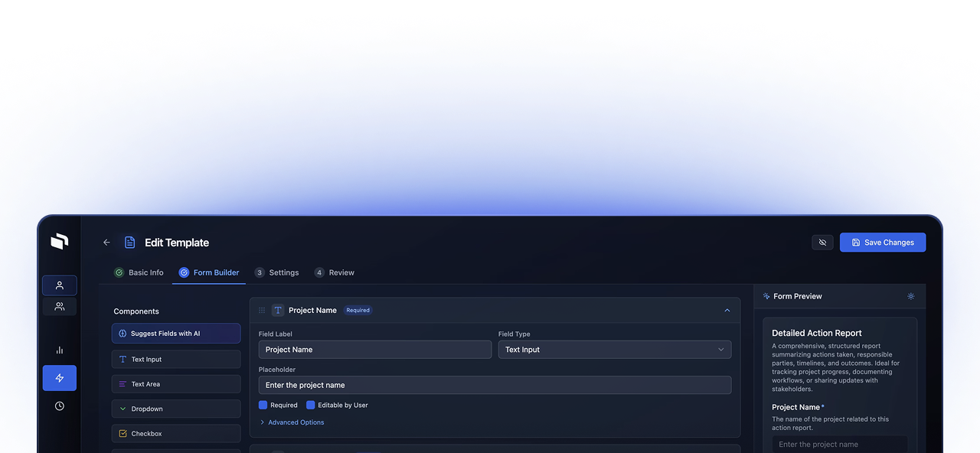Click the app logo in the sidebar
This screenshot has width=980, height=453.
pyautogui.click(x=60, y=242)
